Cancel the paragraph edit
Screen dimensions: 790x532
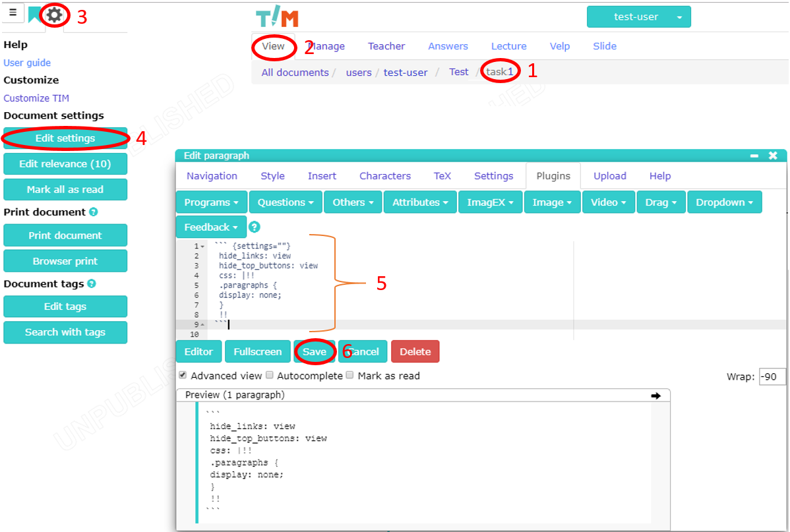[x=363, y=351]
